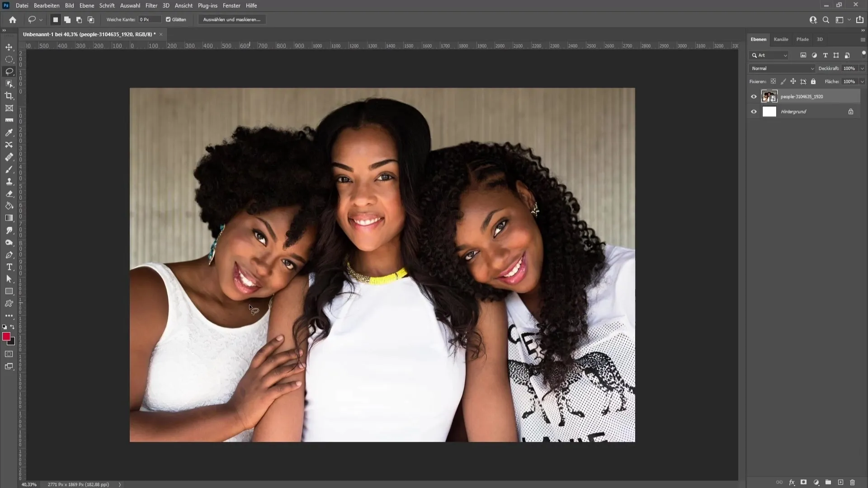Select the Lasso tool

tap(9, 71)
